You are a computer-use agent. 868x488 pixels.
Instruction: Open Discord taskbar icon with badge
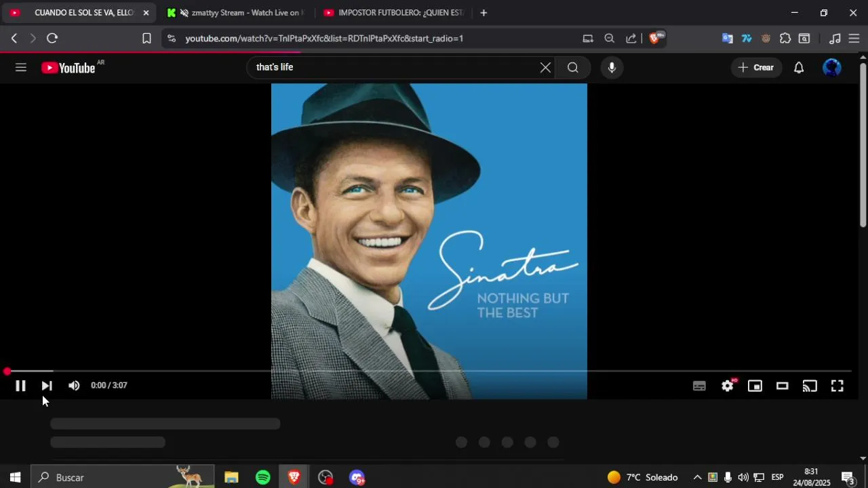click(357, 477)
